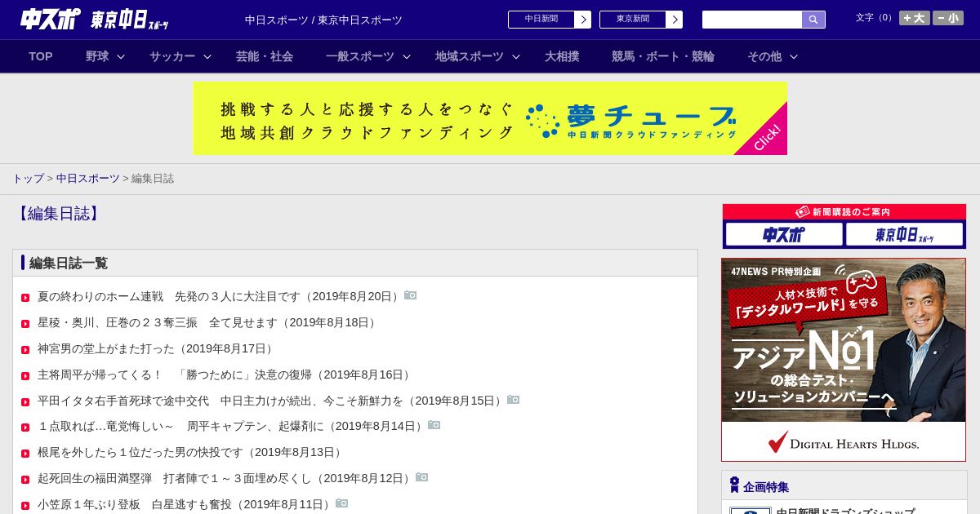Click the 企画特集 ribbon icon

tap(734, 485)
